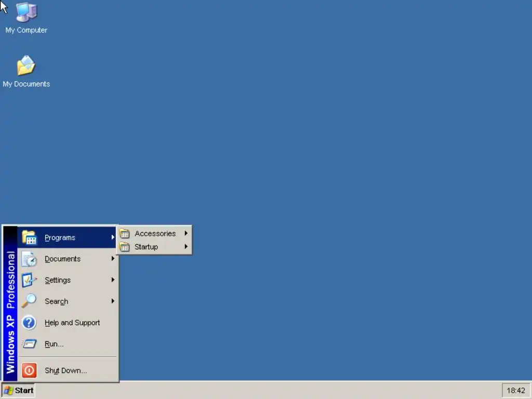
Task: Open the Programs menu entry
Action: tap(66, 237)
